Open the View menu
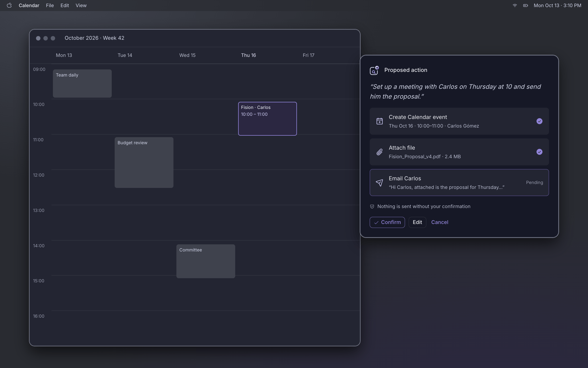This screenshot has width=588, height=368. (x=81, y=5)
